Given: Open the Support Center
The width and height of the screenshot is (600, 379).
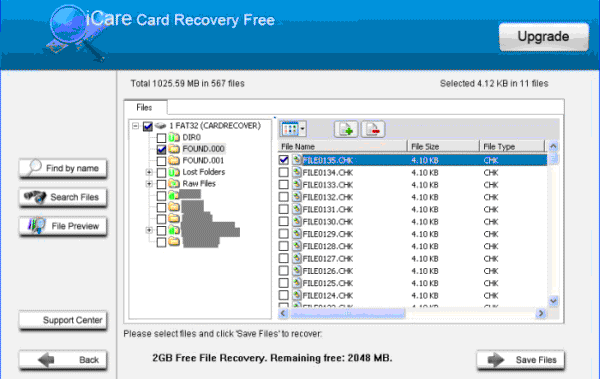Looking at the screenshot, I should [x=63, y=320].
